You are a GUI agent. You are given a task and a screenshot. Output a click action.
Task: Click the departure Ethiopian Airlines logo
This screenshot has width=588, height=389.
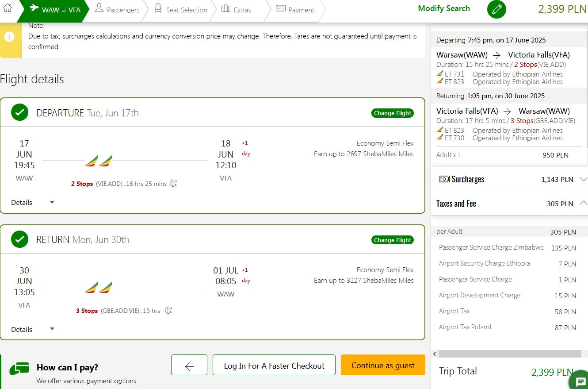[99, 161]
